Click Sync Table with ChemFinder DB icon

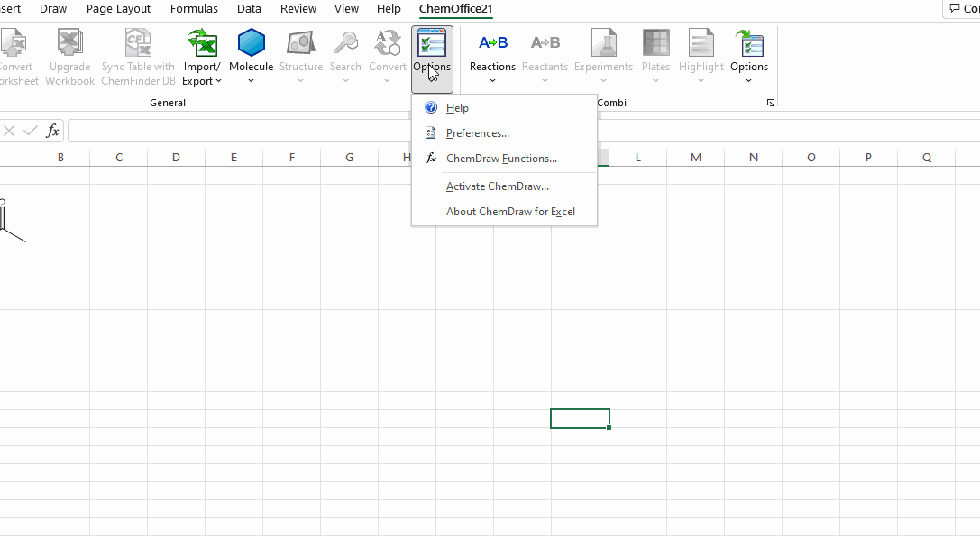pyautogui.click(x=138, y=42)
